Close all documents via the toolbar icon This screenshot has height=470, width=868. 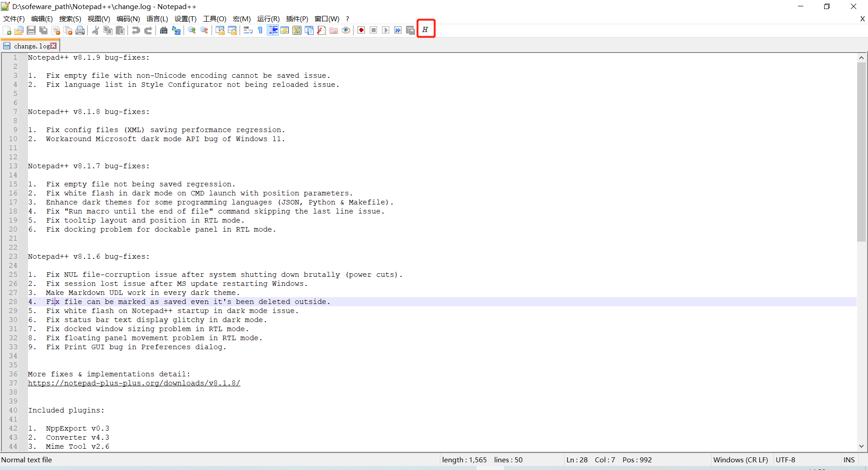68,30
